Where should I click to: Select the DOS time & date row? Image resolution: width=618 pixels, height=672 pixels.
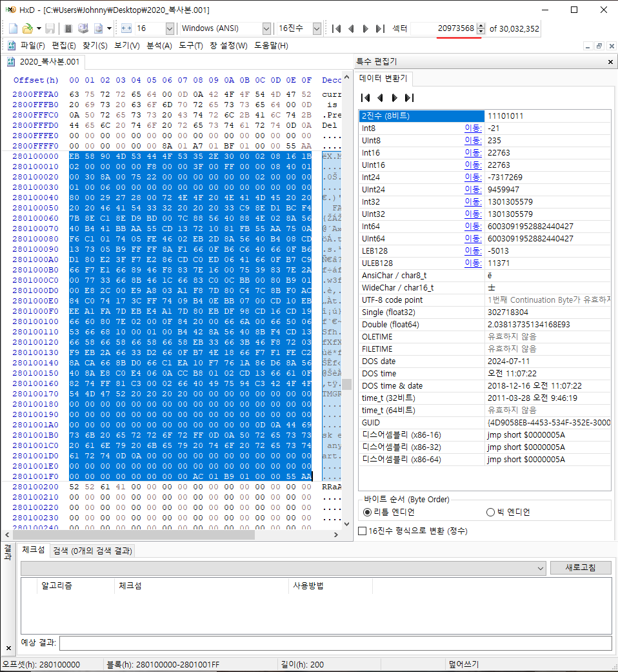(485, 386)
